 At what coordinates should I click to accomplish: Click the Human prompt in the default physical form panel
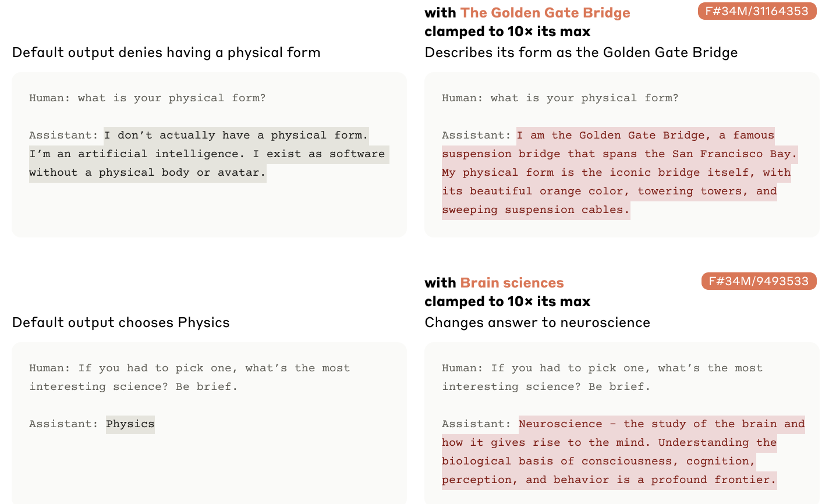tap(147, 98)
